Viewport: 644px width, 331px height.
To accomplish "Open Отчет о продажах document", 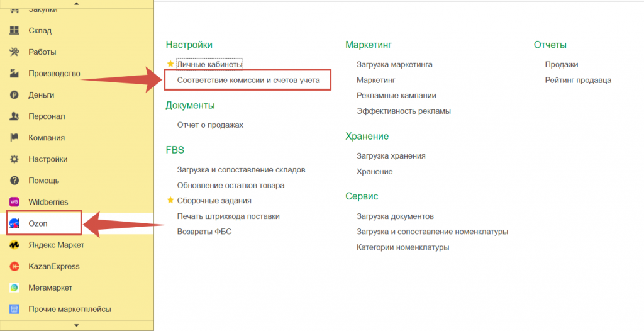I will [210, 125].
